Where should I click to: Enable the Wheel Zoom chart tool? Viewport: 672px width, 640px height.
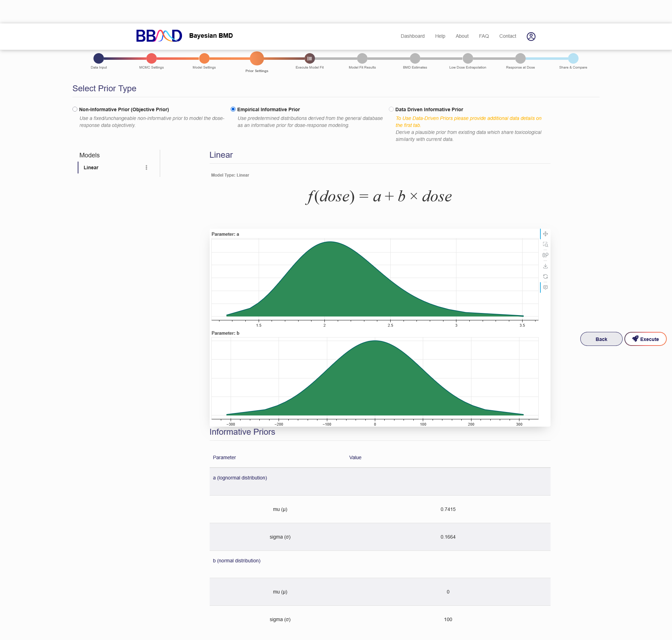pyautogui.click(x=545, y=255)
